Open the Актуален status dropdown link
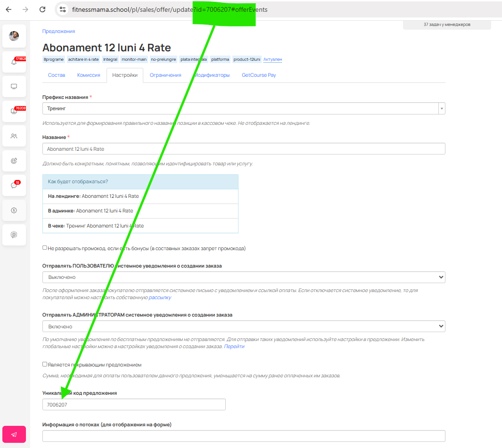The height and width of the screenshot is (448, 502). tap(272, 59)
